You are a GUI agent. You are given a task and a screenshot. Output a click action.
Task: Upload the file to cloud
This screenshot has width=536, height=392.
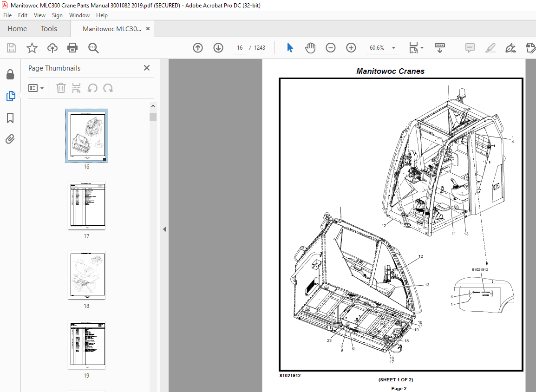(52, 48)
